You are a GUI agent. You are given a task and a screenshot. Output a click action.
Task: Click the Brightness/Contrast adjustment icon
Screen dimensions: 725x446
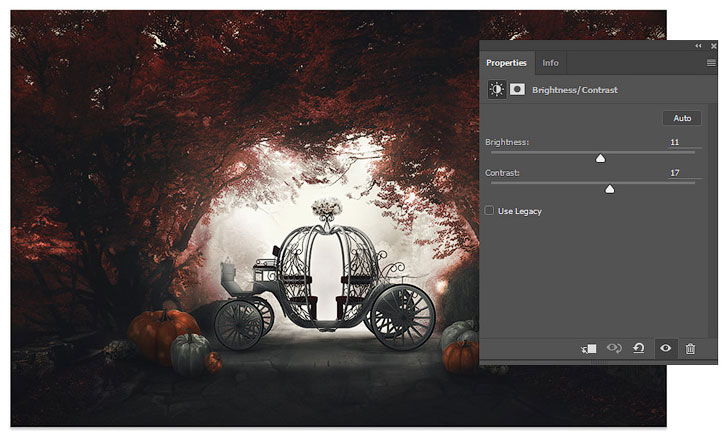[496, 89]
